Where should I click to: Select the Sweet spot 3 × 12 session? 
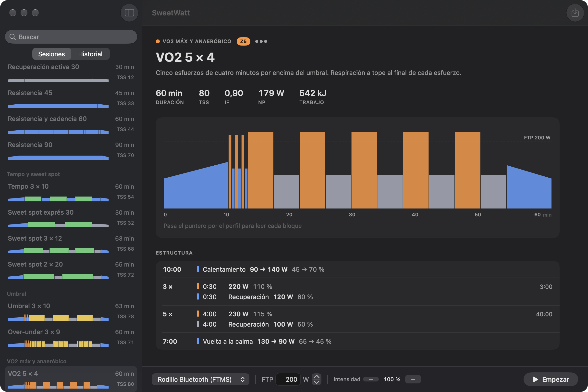tap(71, 244)
